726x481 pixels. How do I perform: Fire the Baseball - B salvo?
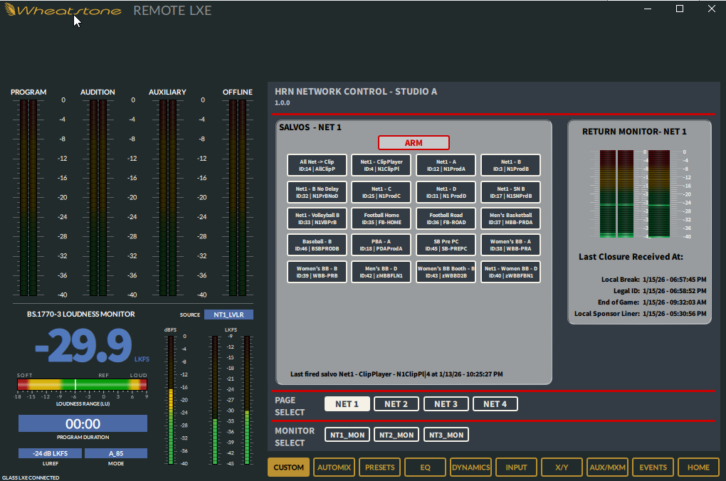(317, 245)
